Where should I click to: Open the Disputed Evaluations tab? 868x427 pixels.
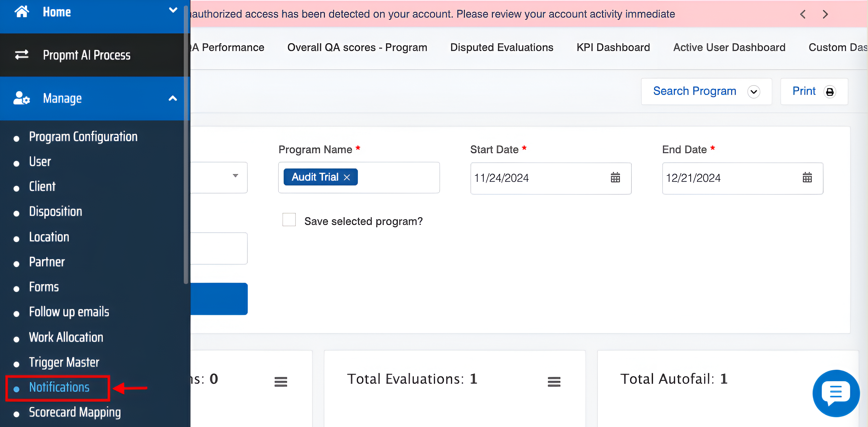[501, 47]
